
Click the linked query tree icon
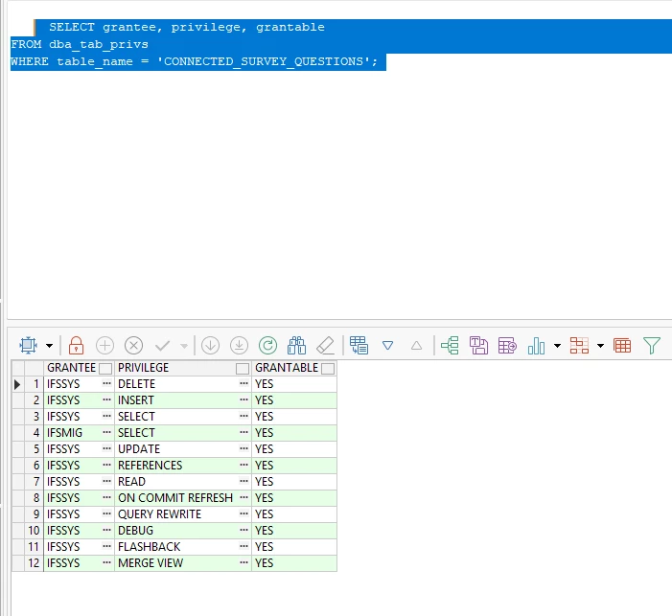(x=450, y=345)
